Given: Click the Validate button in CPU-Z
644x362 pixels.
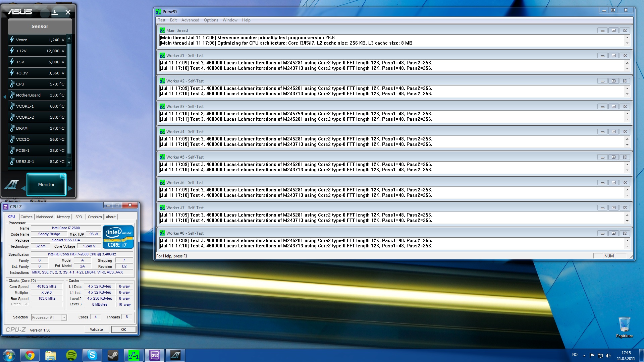Looking at the screenshot, I should (96, 329).
